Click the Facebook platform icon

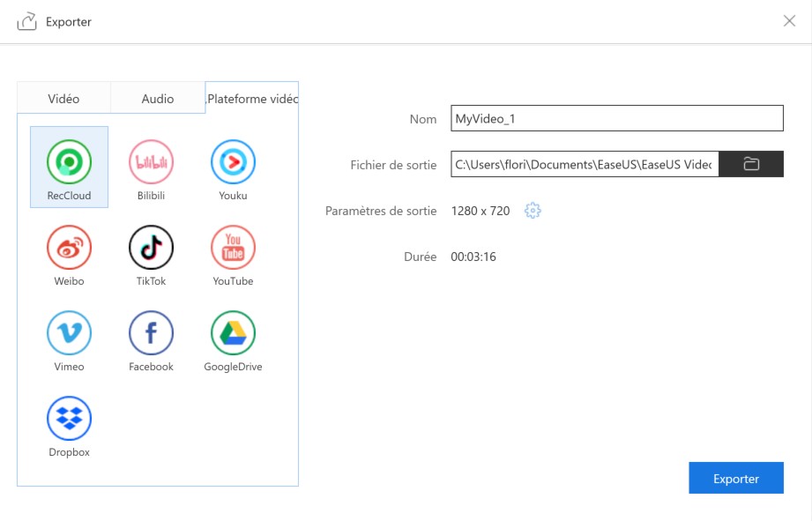tap(151, 333)
